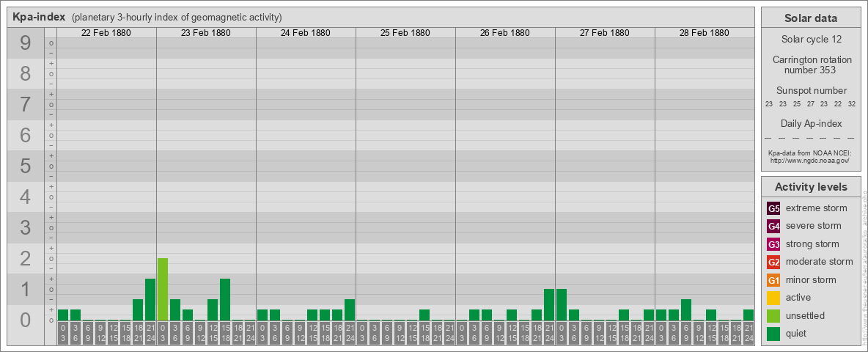
Task: Click the 21-24 bar on 24 Feb 1880
Action: tap(349, 310)
